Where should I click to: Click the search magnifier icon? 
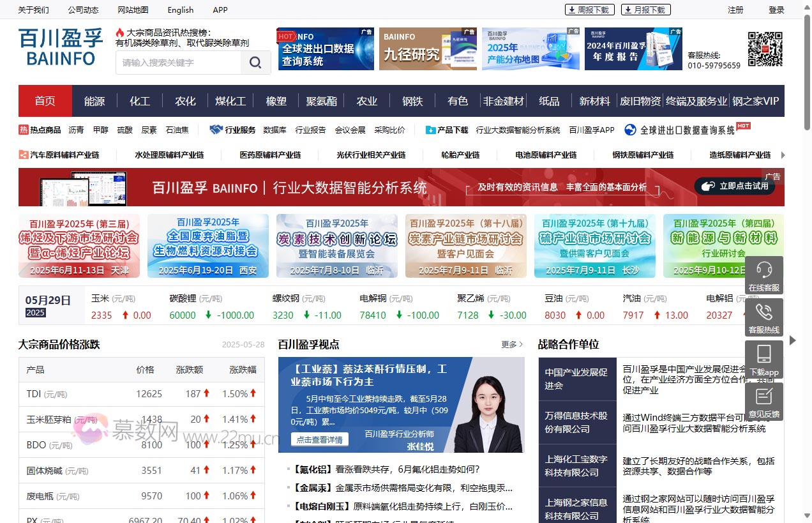click(255, 62)
